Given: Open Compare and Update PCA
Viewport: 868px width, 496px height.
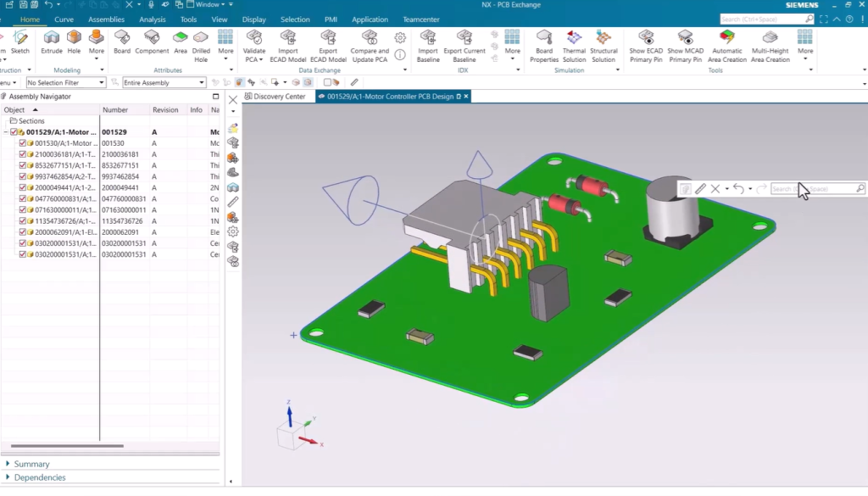Looking at the screenshot, I should tap(370, 46).
